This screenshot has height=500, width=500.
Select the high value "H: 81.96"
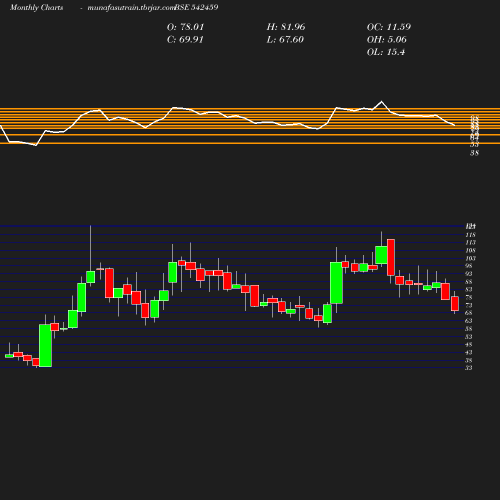[x=286, y=27]
